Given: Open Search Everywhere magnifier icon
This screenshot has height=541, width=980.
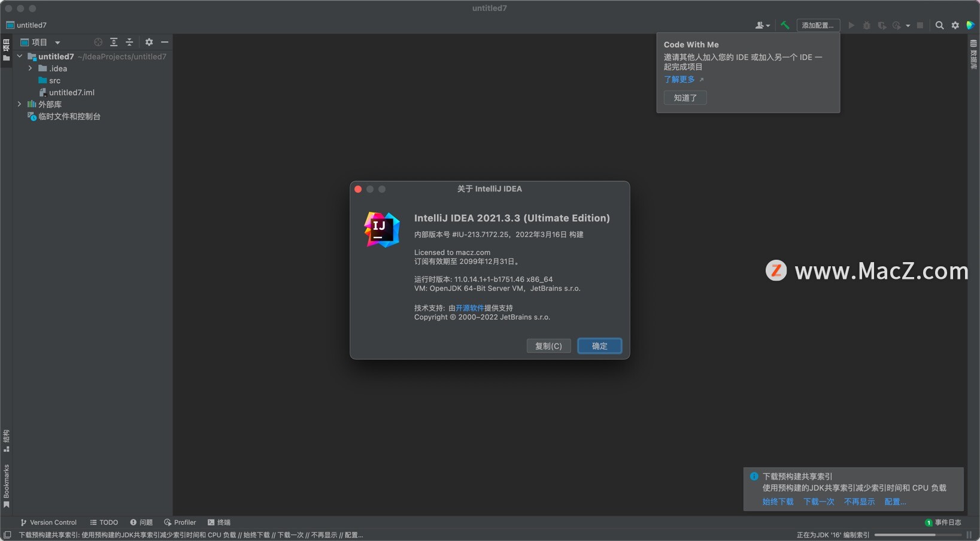Looking at the screenshot, I should (x=939, y=25).
